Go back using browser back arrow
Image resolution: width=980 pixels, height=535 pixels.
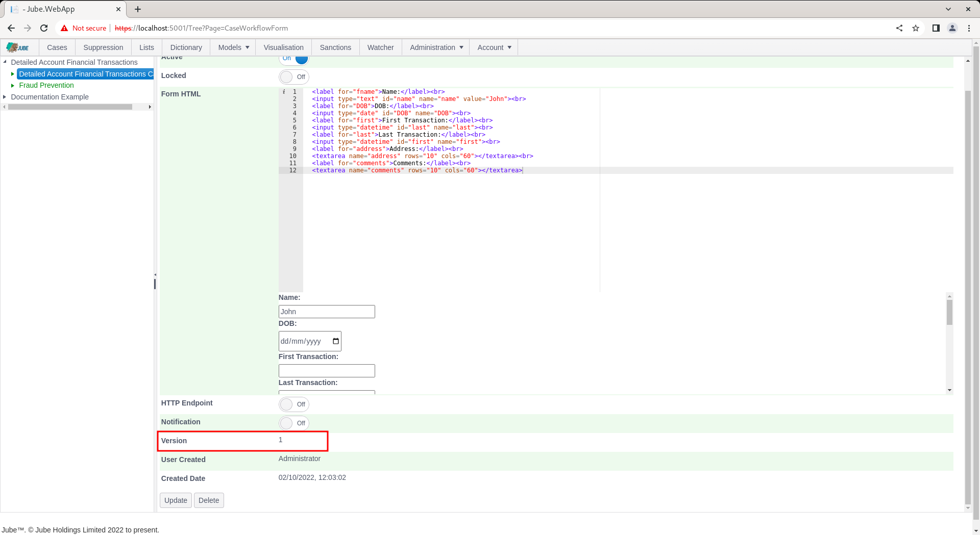point(11,28)
